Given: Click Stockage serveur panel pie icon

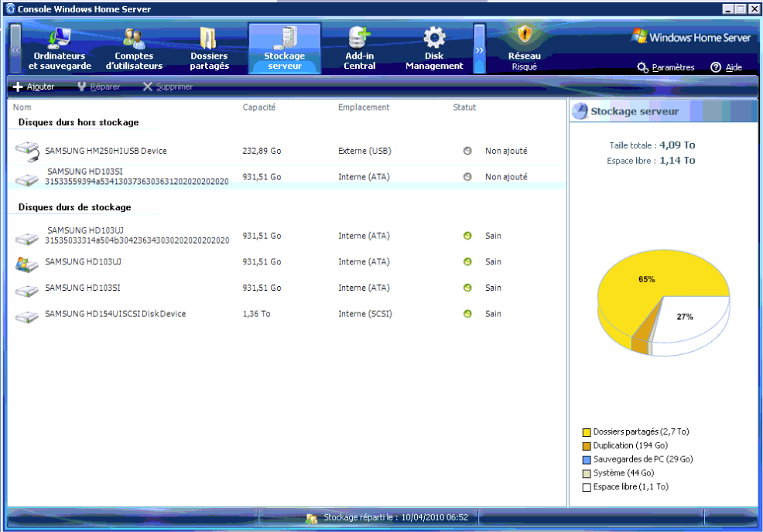Looking at the screenshot, I should point(580,111).
